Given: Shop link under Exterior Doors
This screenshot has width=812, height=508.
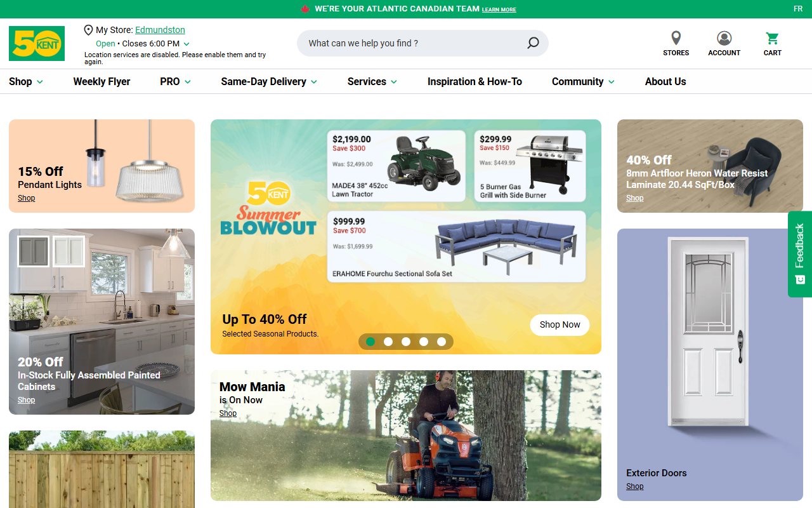Looking at the screenshot, I should tap(634, 486).
